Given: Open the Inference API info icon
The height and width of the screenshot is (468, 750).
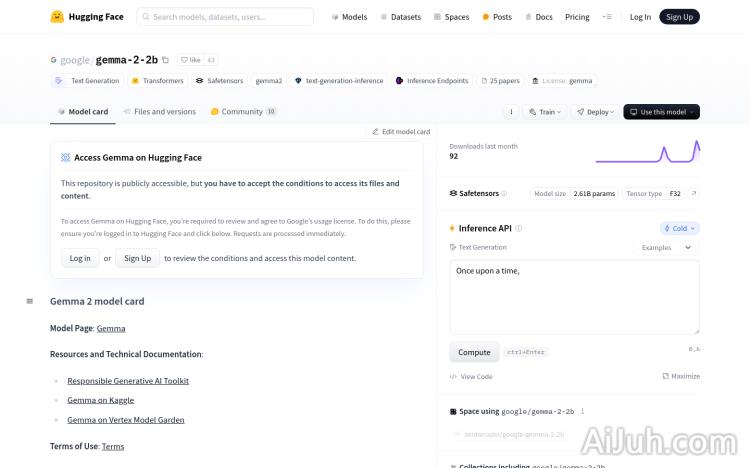Looking at the screenshot, I should (518, 228).
